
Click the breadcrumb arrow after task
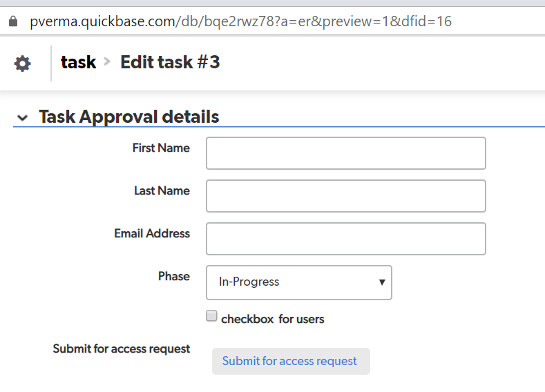click(107, 61)
